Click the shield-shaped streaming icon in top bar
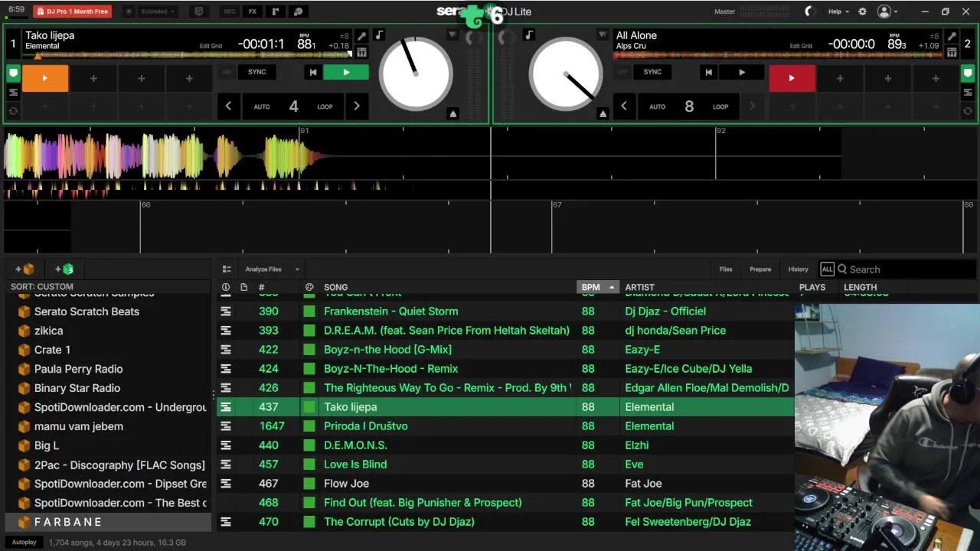 click(x=199, y=11)
